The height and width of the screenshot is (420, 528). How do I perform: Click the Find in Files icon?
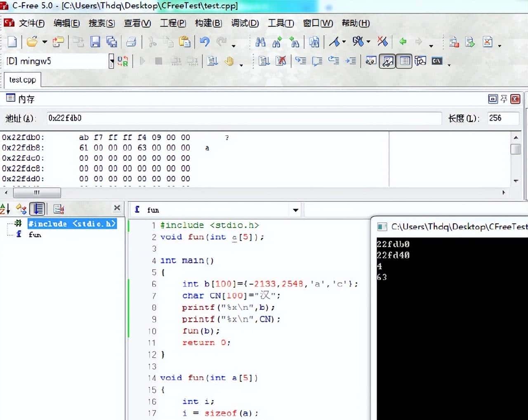click(x=314, y=41)
